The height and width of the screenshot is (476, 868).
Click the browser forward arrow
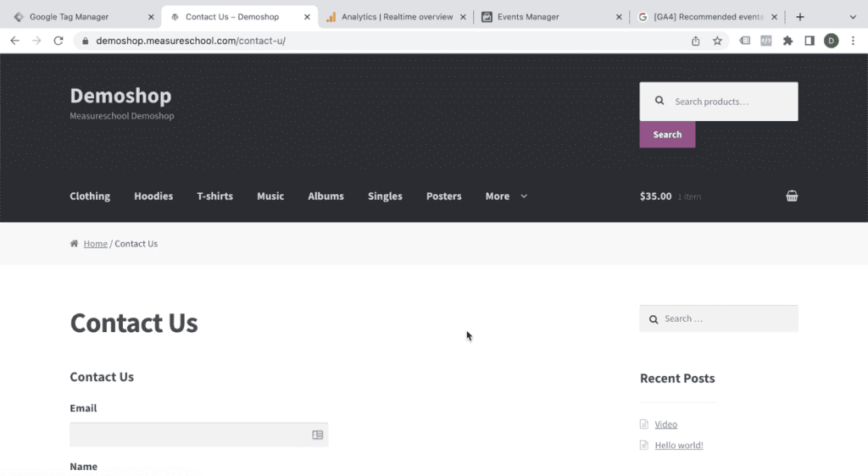tap(36, 41)
